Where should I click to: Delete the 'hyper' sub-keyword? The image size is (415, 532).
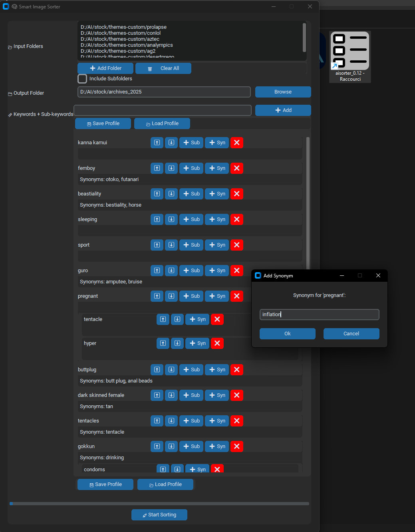pos(217,343)
